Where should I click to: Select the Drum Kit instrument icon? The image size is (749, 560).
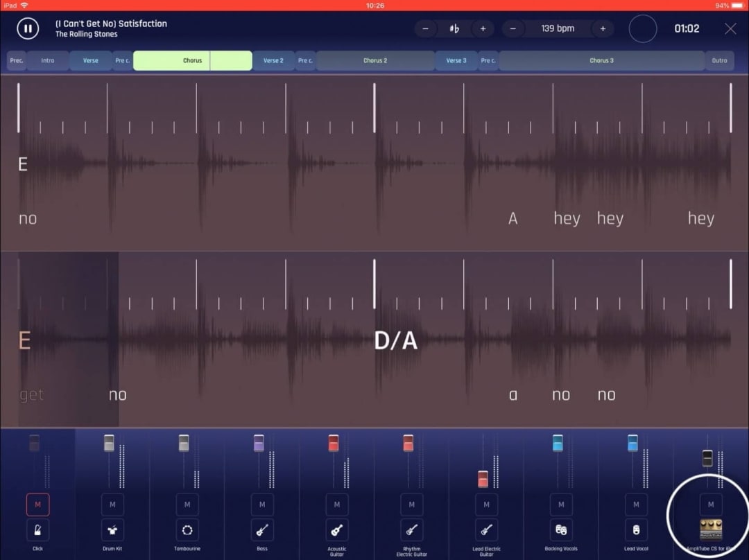(x=112, y=530)
